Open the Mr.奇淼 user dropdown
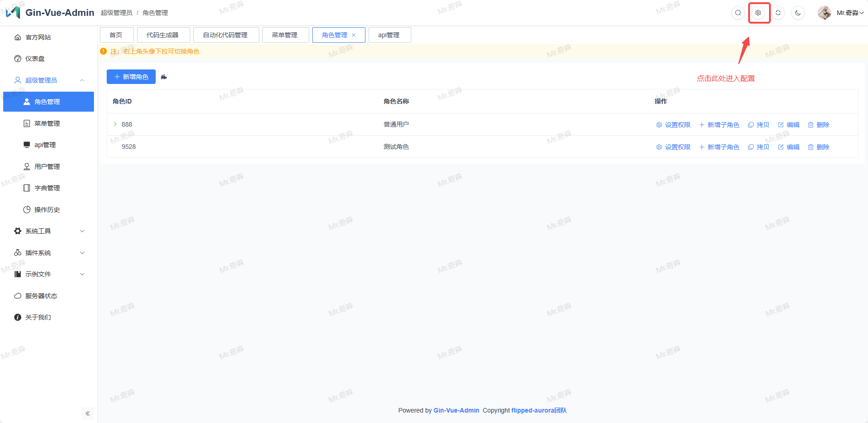The width and height of the screenshot is (868, 423). point(841,13)
